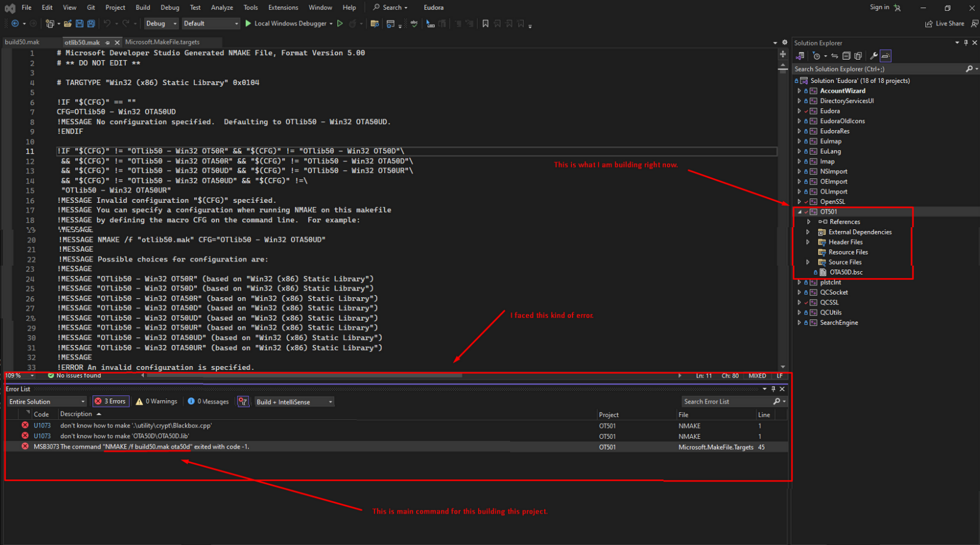This screenshot has width=980, height=545.
Task: Click the U1073 error code link for Blackbox.cpp
Action: click(x=42, y=426)
